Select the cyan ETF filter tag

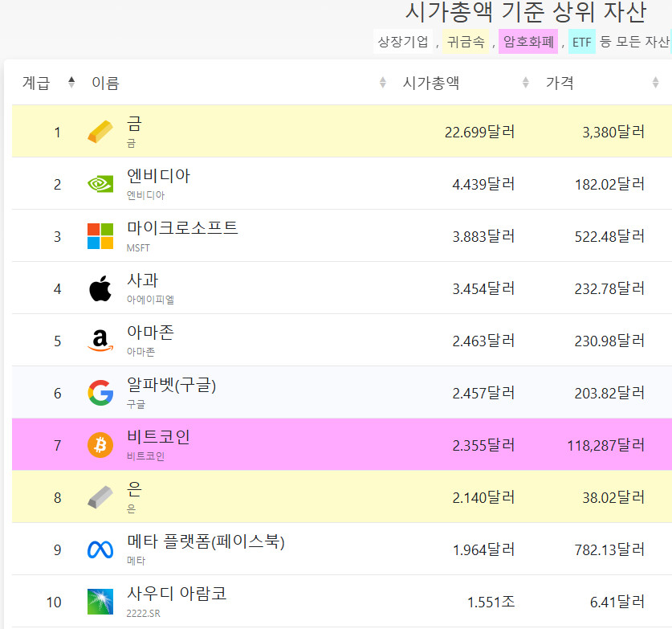tap(581, 42)
